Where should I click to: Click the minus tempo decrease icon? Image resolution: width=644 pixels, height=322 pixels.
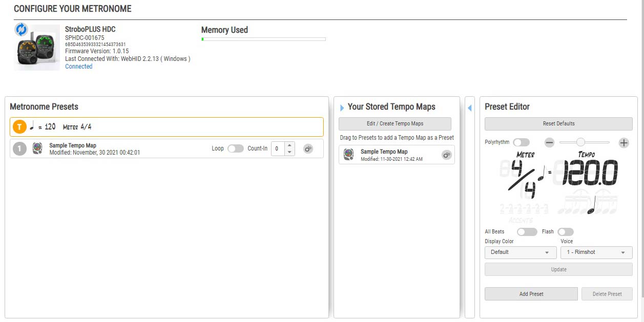coord(549,143)
